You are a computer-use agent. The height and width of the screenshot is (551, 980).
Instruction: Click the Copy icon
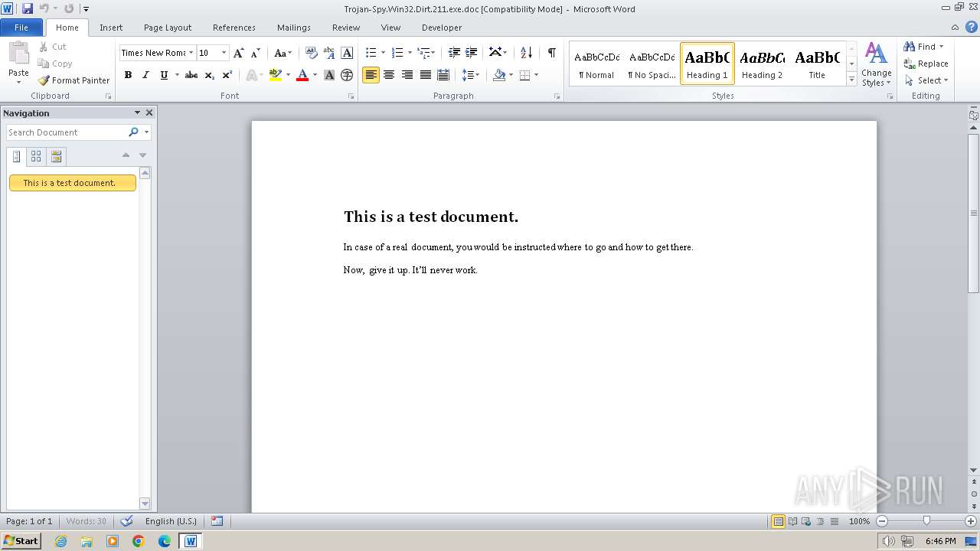click(55, 64)
